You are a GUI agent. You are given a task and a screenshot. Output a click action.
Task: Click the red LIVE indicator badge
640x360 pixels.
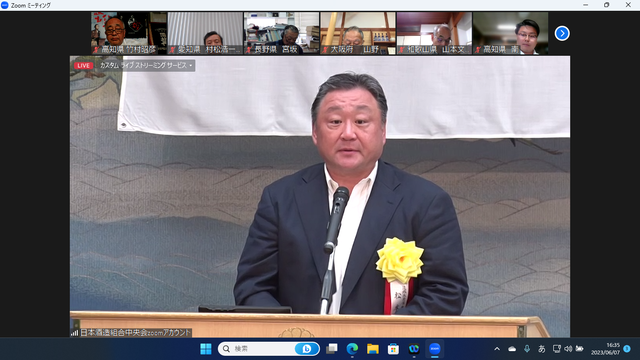(83, 66)
